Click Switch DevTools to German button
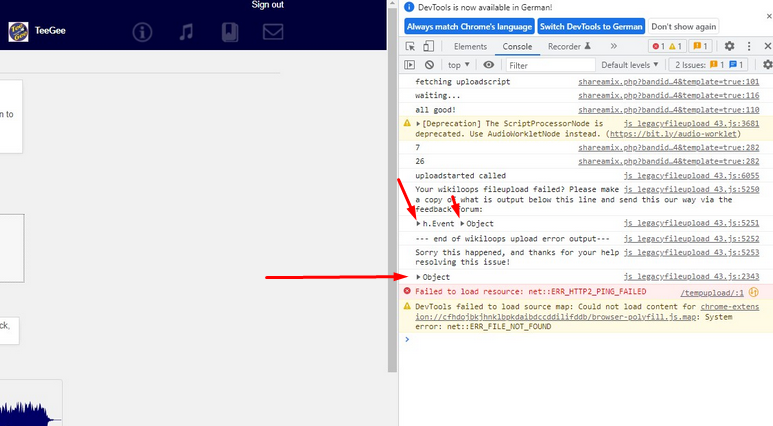The width and height of the screenshot is (773, 426). 591,27
